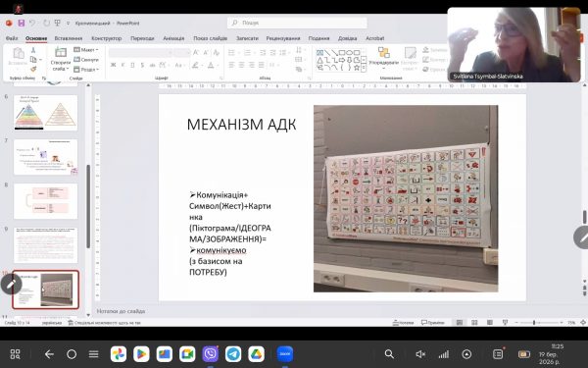The height and width of the screenshot is (368, 588).
Task: Open the Telegram app in taskbar
Action: 233,353
